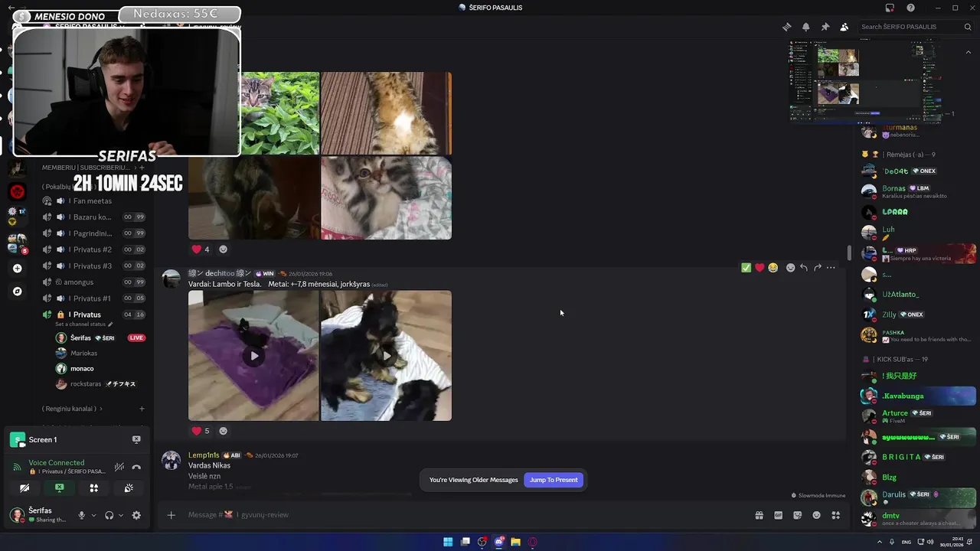This screenshot has height=551, width=980.
Task: Expand the Renginiu kanalai category
Action: [x=71, y=409]
